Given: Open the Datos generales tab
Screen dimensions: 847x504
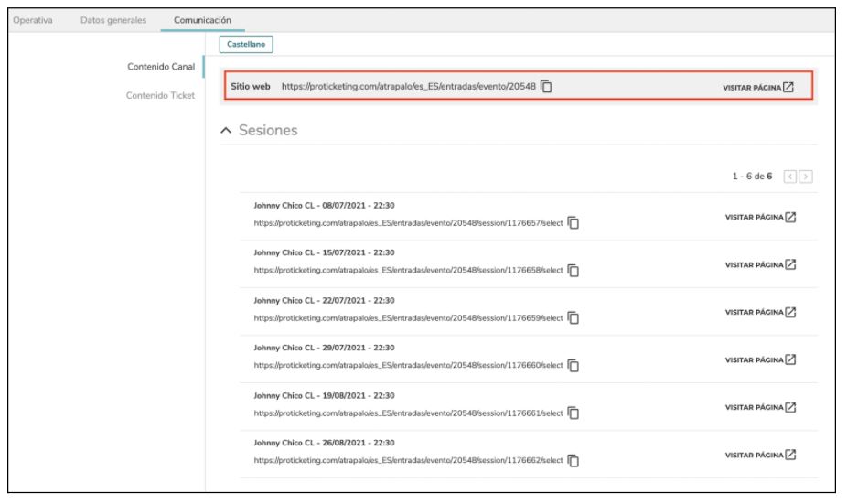Looking at the screenshot, I should (x=113, y=20).
